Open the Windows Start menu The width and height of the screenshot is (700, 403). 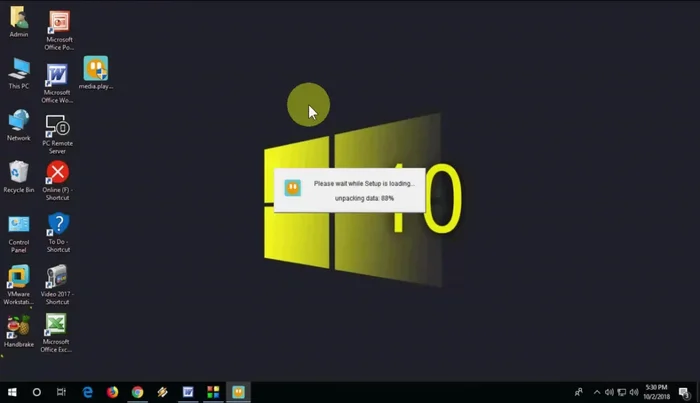12,392
